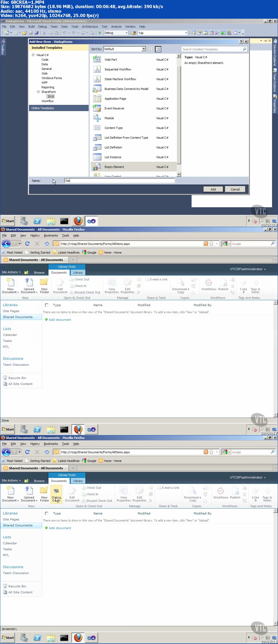Viewport: 278px width, 644px height.
Task: Select the Empty Element template icon
Action: [x=97, y=167]
